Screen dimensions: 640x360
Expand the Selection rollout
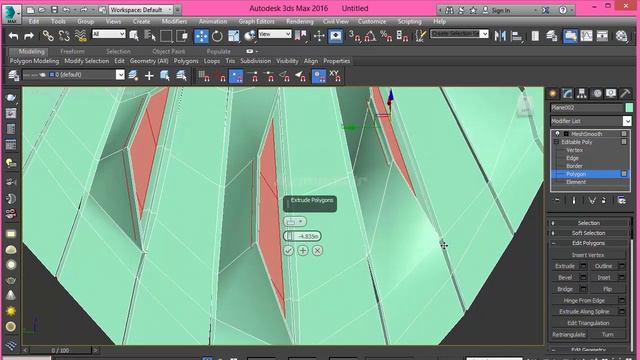(588, 223)
